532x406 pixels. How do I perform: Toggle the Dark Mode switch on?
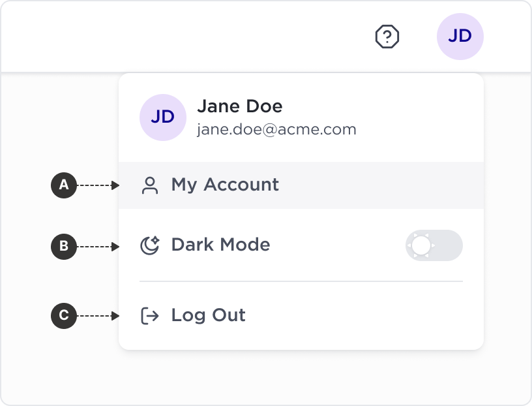point(434,245)
